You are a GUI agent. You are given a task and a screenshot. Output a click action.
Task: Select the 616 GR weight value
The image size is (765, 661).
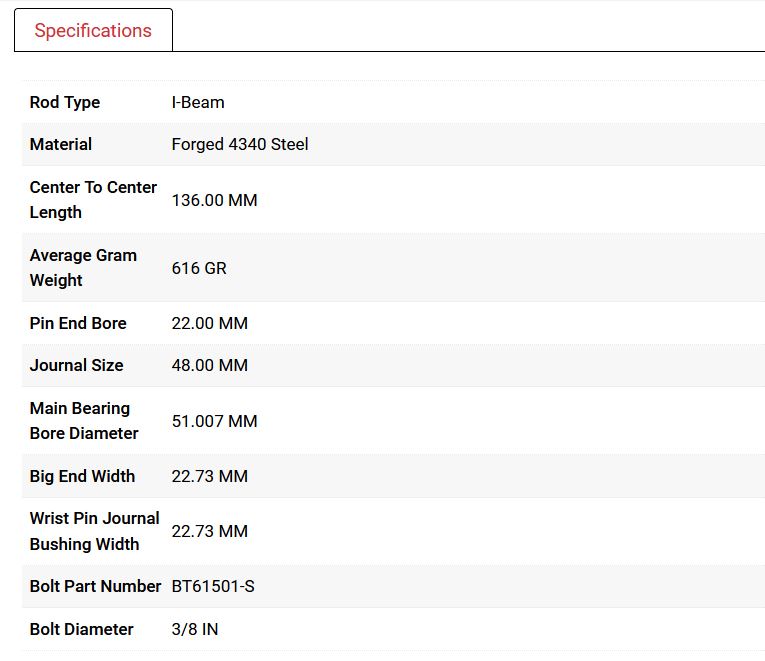[x=199, y=268]
